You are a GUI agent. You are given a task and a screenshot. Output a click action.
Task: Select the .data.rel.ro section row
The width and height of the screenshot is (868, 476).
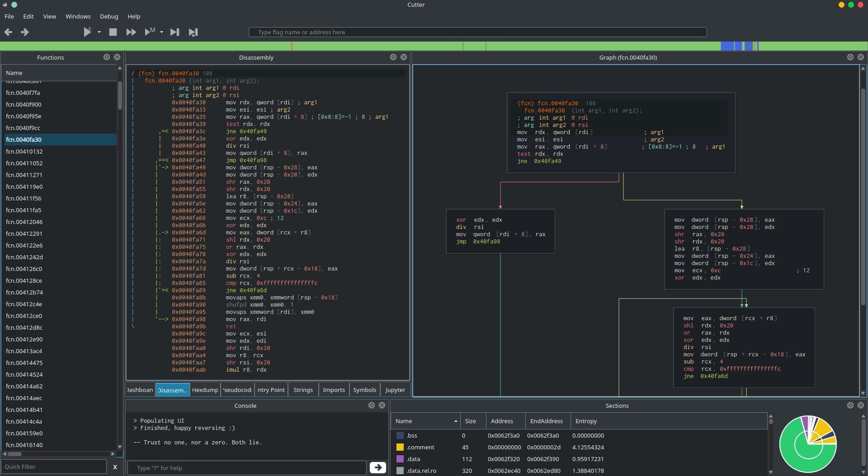tap(579, 471)
